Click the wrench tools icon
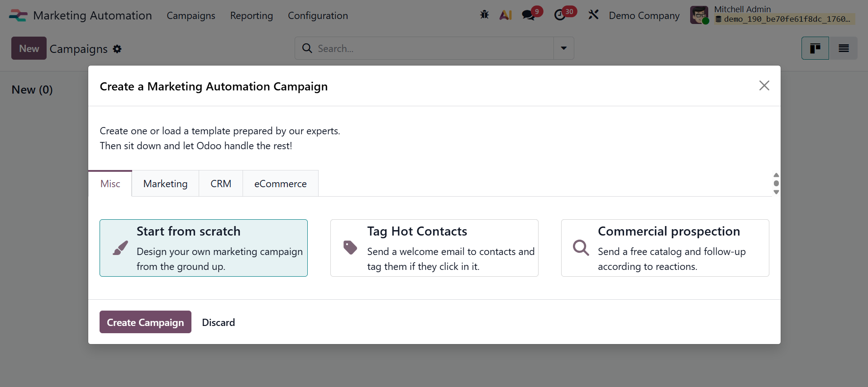 (593, 15)
